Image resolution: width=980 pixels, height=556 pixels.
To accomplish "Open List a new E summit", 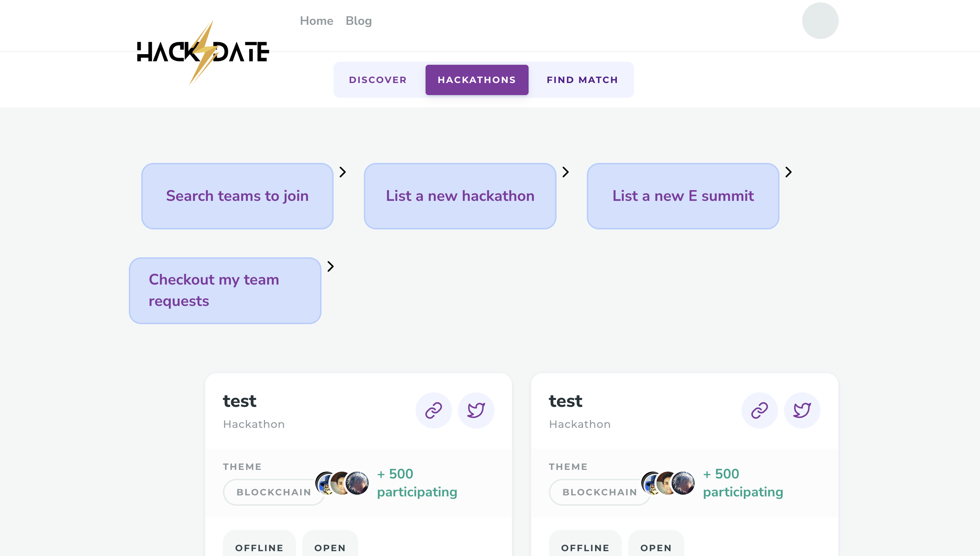I will (683, 196).
